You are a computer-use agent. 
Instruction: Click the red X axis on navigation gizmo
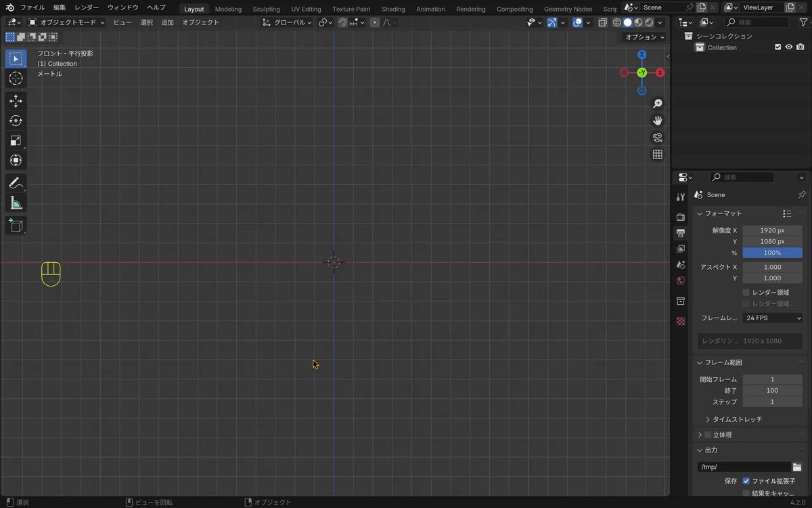(x=660, y=72)
